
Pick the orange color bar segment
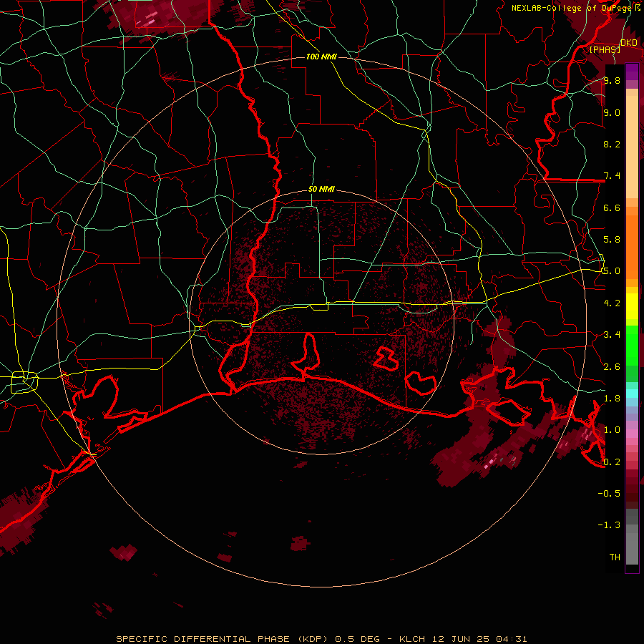point(632,246)
